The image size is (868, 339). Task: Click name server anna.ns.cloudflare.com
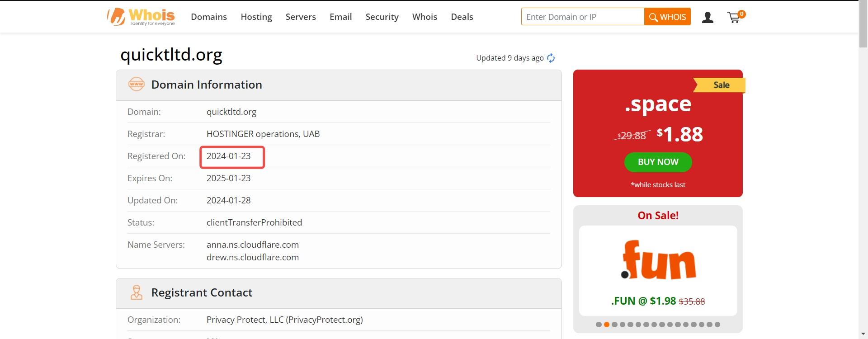click(x=253, y=245)
